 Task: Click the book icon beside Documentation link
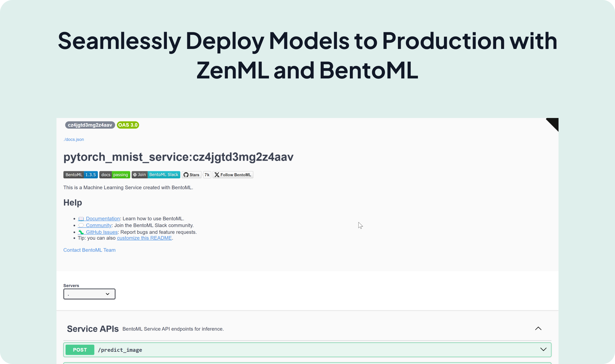pyautogui.click(x=81, y=218)
